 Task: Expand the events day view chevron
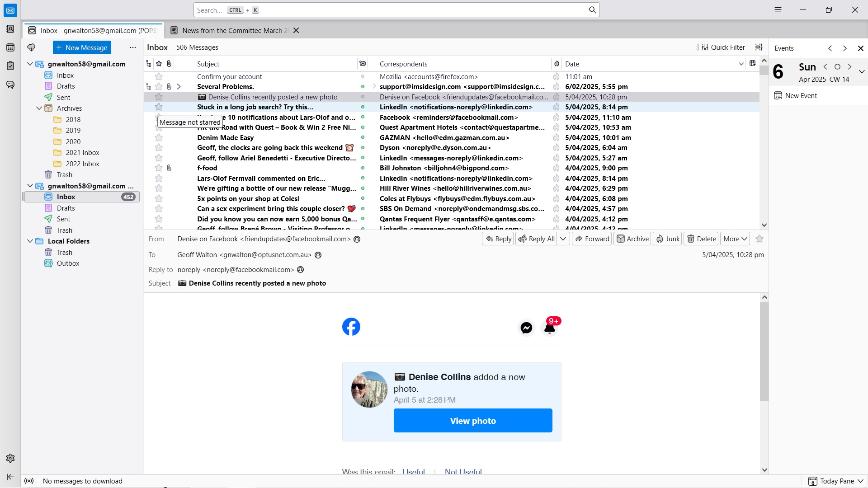[x=862, y=71]
